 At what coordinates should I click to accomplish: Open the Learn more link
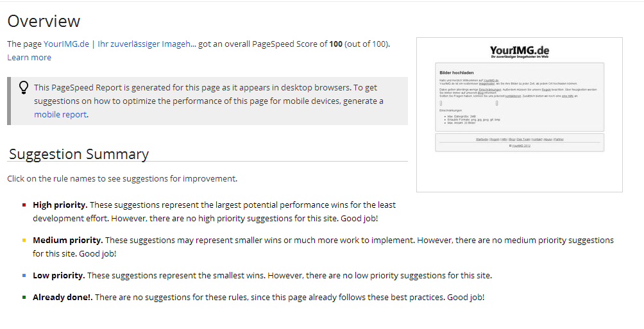tap(29, 58)
